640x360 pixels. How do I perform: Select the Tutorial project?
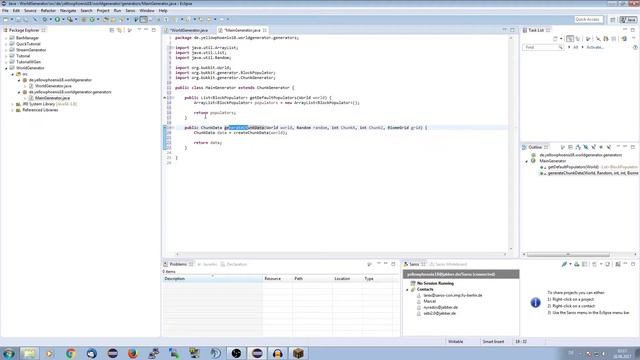click(x=23, y=56)
